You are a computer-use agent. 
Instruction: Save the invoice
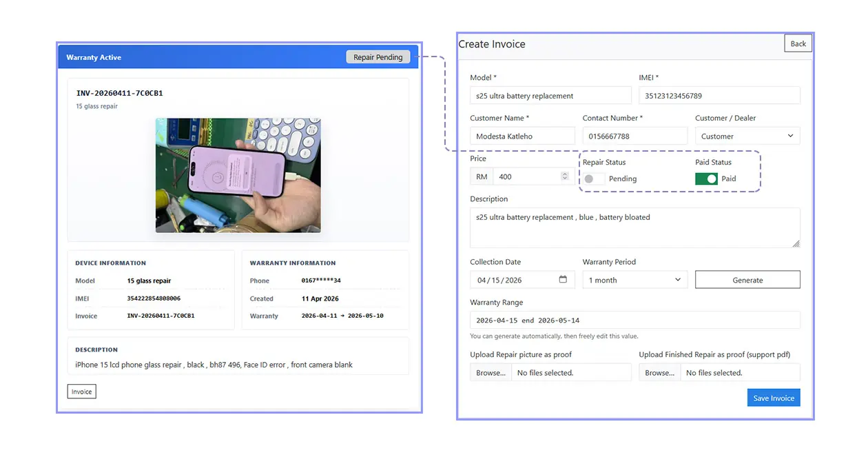774,397
